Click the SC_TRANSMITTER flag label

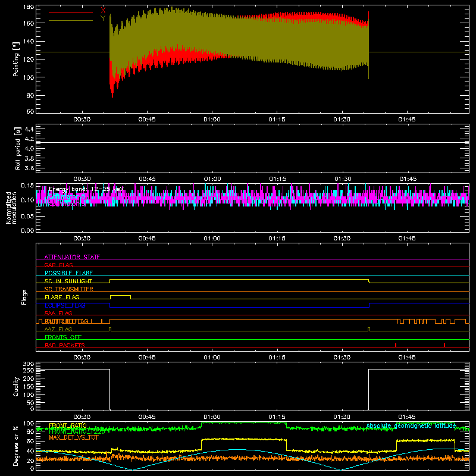click(x=68, y=289)
